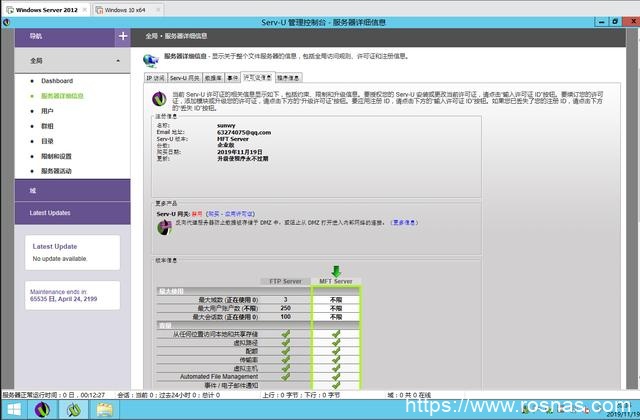Click the Serv-U gateway product icon
The height and width of the screenshot is (420, 640).
164,227
